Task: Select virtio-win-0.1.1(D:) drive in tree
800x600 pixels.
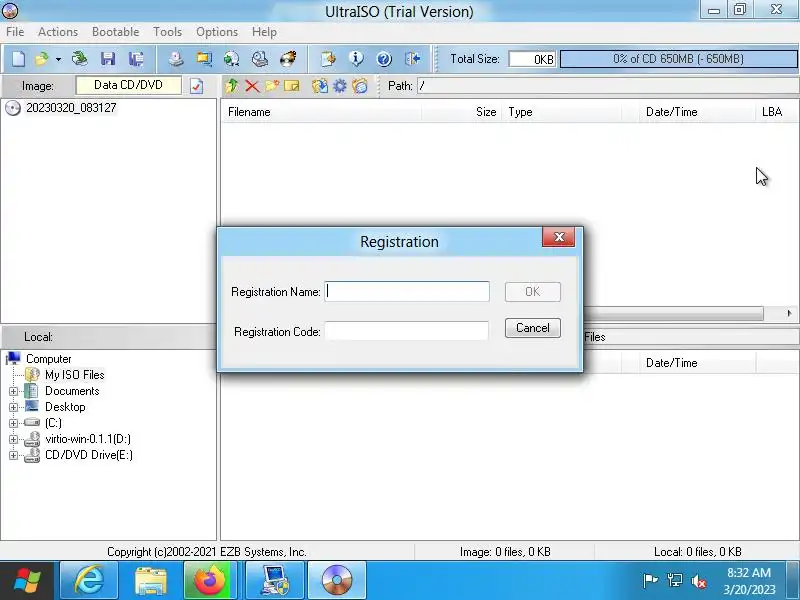Action: 88,439
